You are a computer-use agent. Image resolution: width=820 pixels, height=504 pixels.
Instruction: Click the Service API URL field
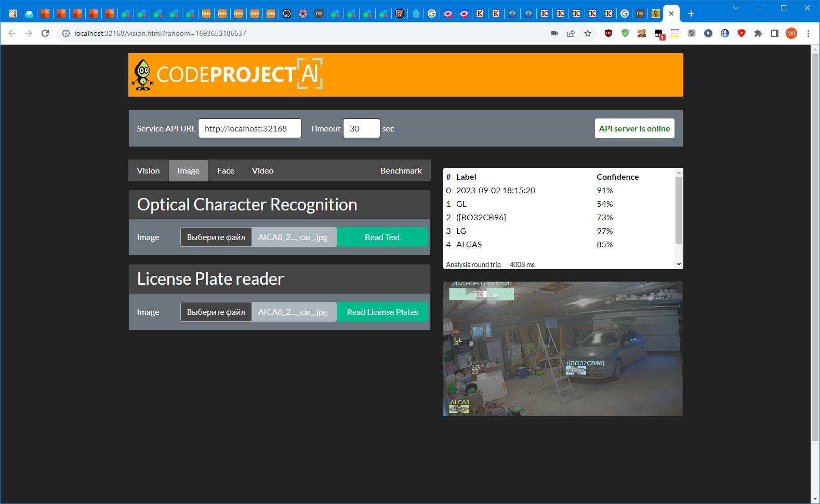click(249, 128)
